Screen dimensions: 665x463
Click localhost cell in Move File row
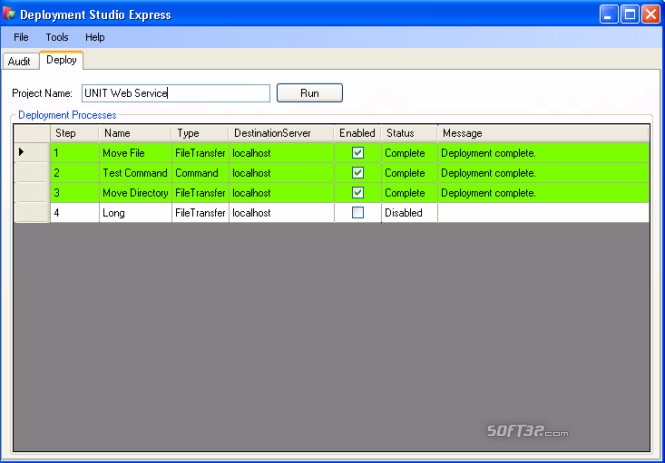(x=282, y=153)
